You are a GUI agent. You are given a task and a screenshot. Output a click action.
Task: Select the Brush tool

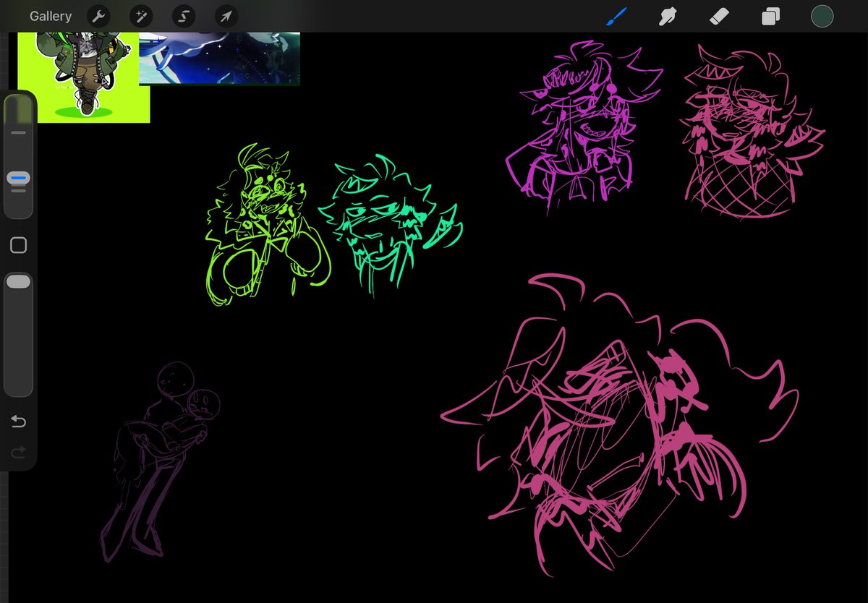(616, 16)
